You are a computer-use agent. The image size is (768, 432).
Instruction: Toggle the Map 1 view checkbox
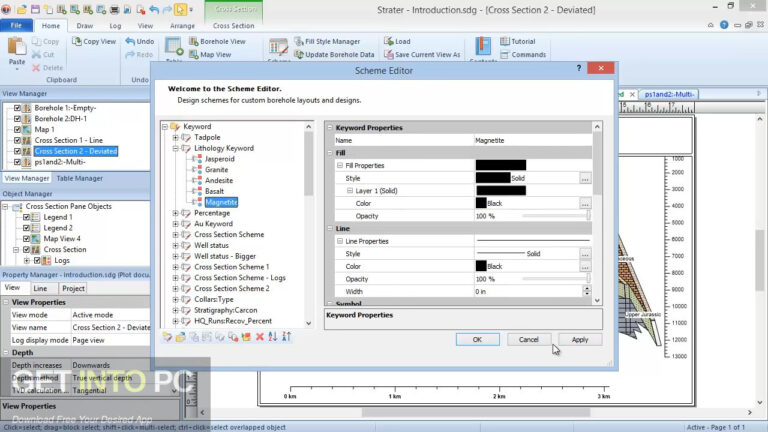pos(17,129)
